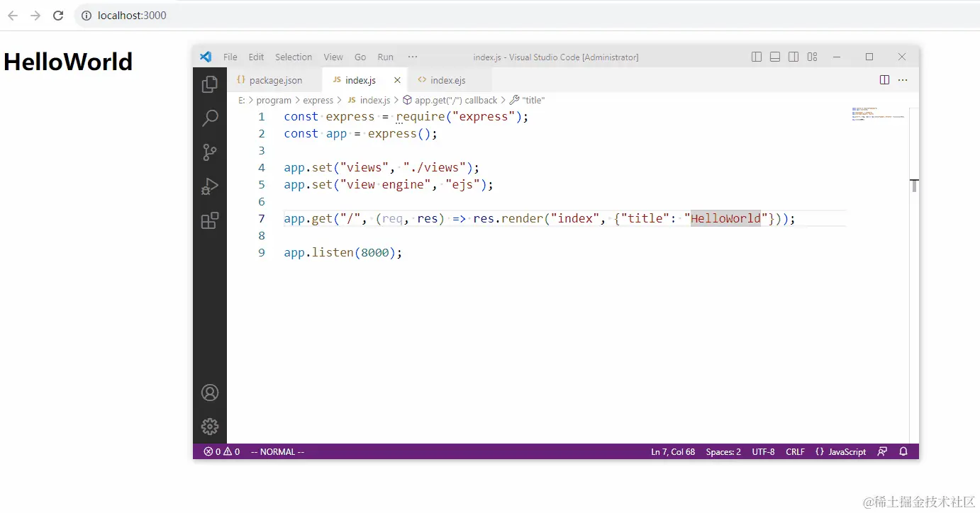The image size is (980, 513).
Task: Open the Selection menu
Action: click(294, 57)
